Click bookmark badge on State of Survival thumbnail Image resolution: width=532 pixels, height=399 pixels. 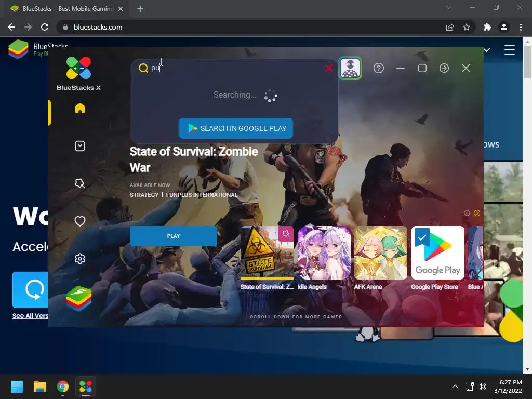pos(286,233)
